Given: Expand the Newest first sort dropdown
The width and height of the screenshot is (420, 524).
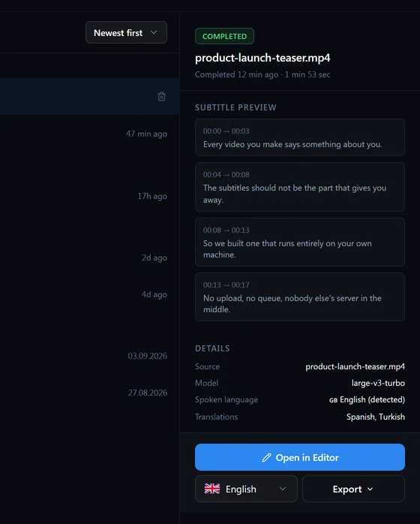Looking at the screenshot, I should point(126,32).
